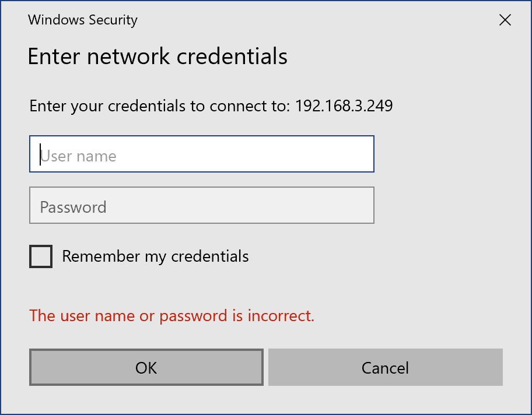Focus the Password input field
The image size is (532, 415).
pos(201,206)
